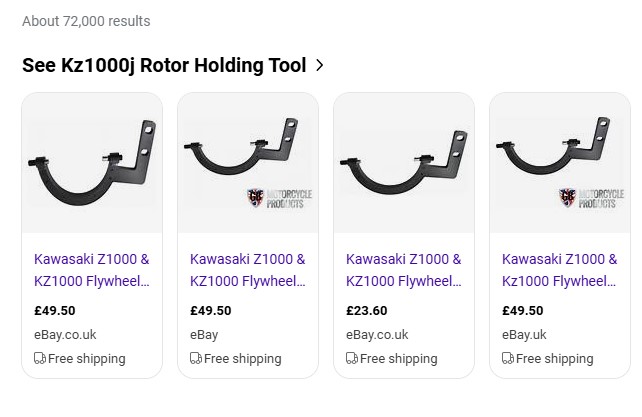
Task: Click the third Kawasaki Z1000 product title
Action: click(404, 270)
